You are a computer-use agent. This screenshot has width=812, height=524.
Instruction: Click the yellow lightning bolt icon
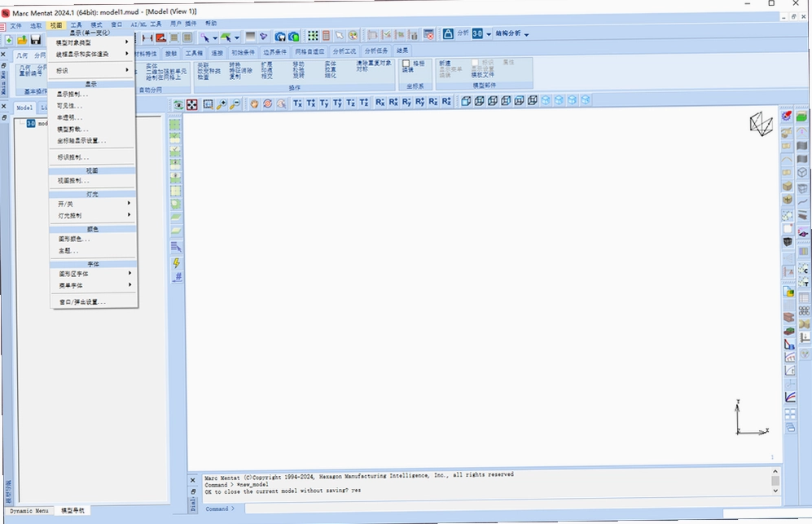click(x=177, y=262)
